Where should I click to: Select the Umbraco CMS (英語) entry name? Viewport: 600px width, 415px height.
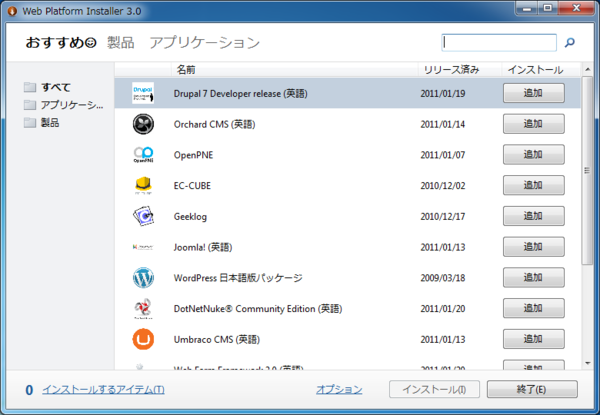tap(217, 340)
